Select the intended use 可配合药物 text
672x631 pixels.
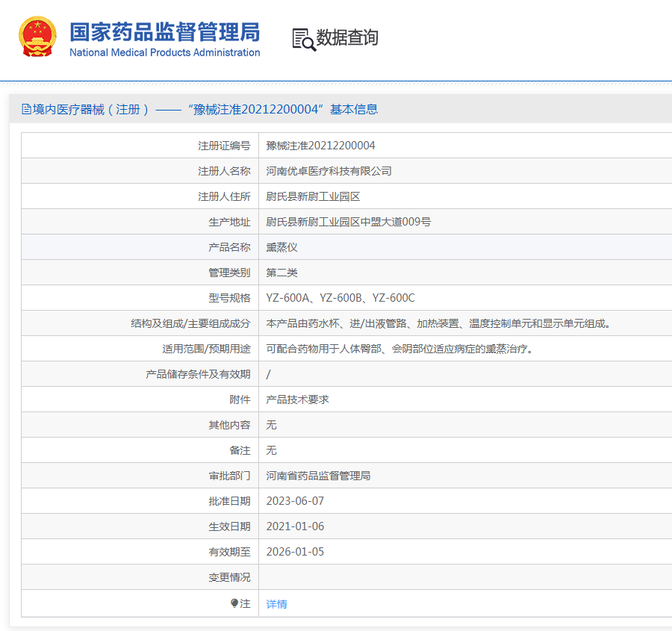click(x=399, y=349)
